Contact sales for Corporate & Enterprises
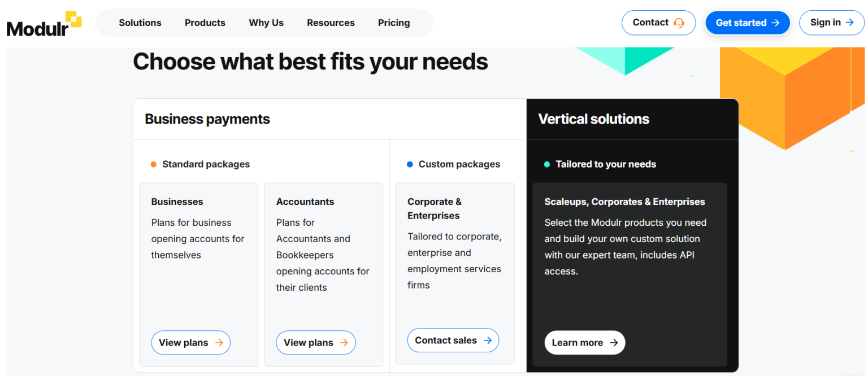The height and width of the screenshot is (376, 868). (453, 340)
